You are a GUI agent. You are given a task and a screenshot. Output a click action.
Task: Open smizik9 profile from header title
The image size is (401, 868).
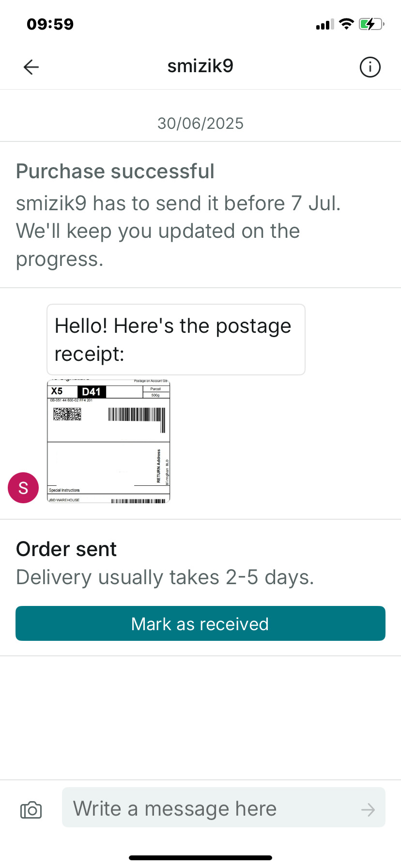[x=200, y=66]
